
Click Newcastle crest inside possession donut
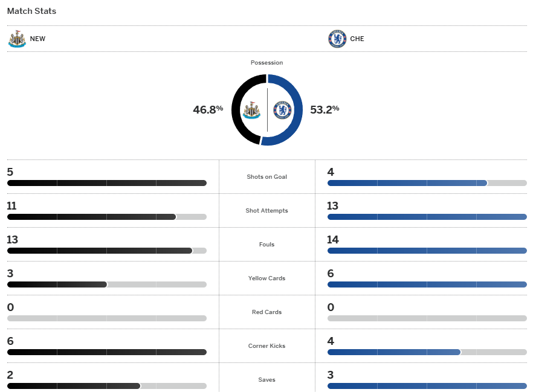coord(251,110)
